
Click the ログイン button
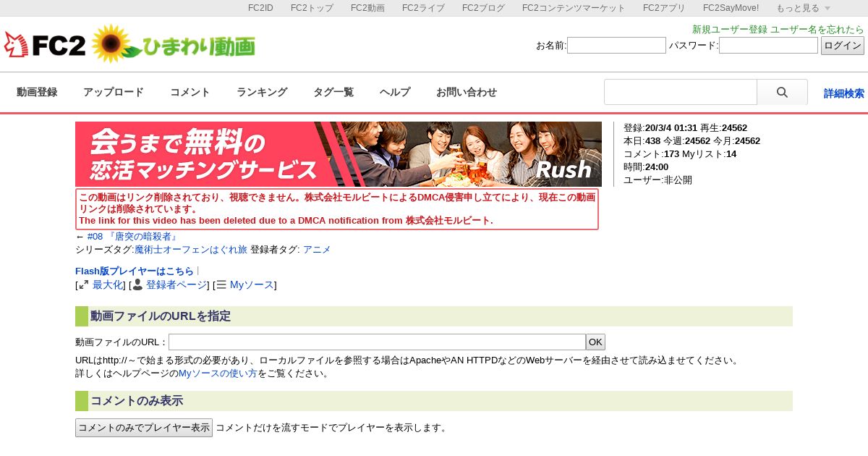point(843,46)
